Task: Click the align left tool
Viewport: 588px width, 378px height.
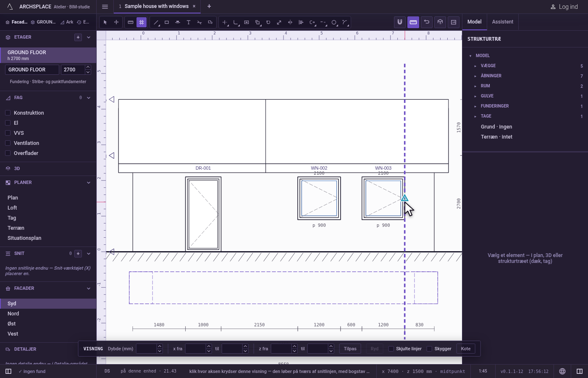Action: (301, 22)
